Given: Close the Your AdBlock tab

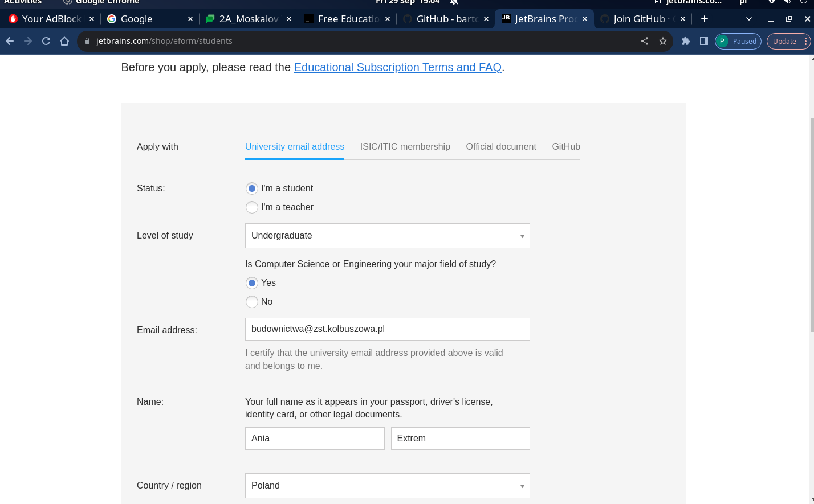Looking at the screenshot, I should coord(91,19).
